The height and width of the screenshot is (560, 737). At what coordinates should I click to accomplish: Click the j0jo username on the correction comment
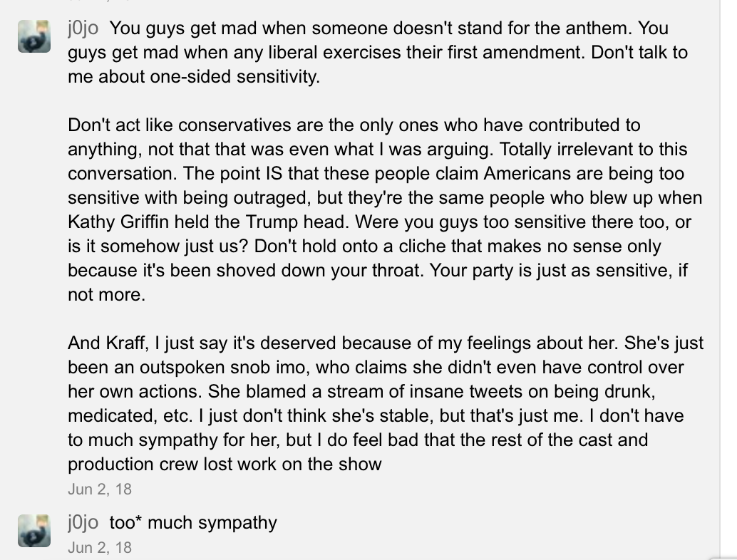pos(83,522)
